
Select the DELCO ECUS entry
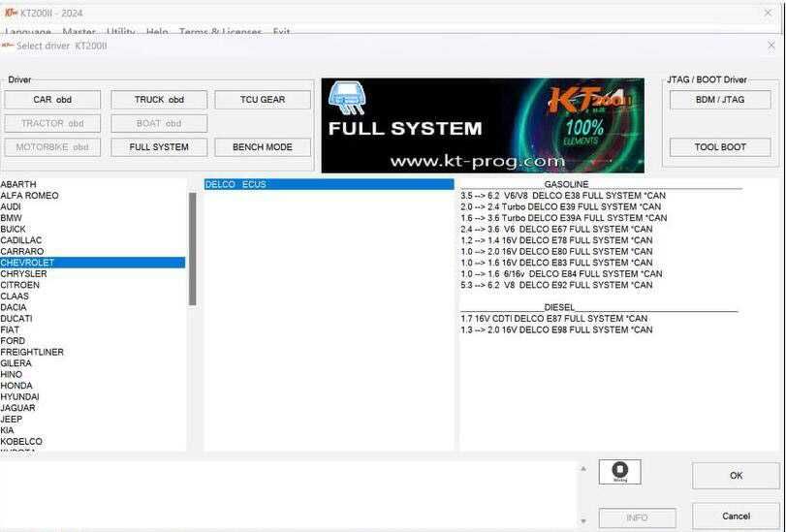pyautogui.click(x=329, y=184)
